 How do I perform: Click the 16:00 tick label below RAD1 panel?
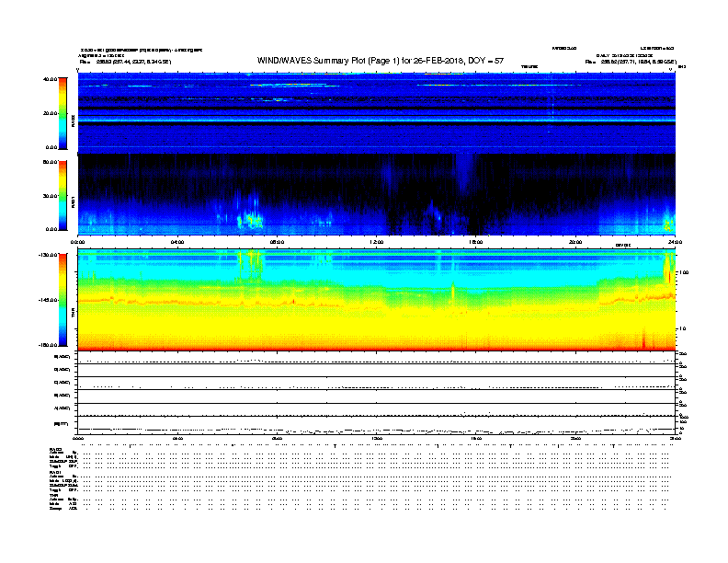(x=476, y=242)
